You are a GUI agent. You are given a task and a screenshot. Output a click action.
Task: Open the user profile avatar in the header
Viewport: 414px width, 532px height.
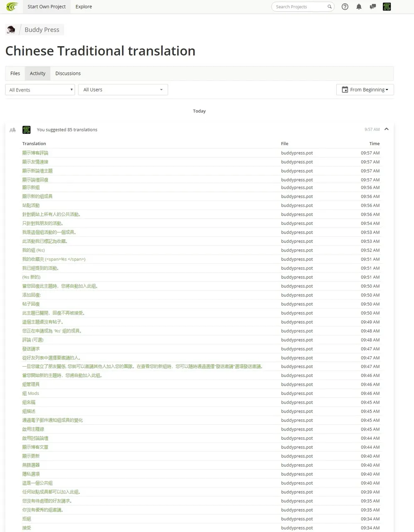click(387, 7)
